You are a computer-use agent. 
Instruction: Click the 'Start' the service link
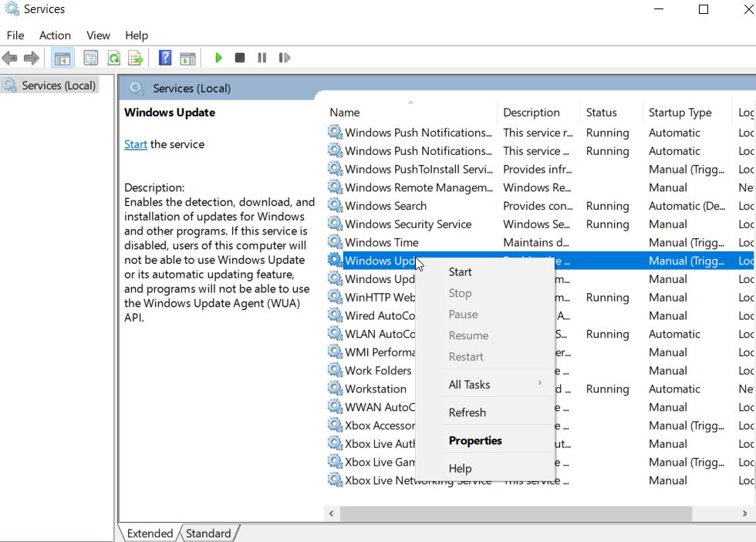tap(136, 144)
